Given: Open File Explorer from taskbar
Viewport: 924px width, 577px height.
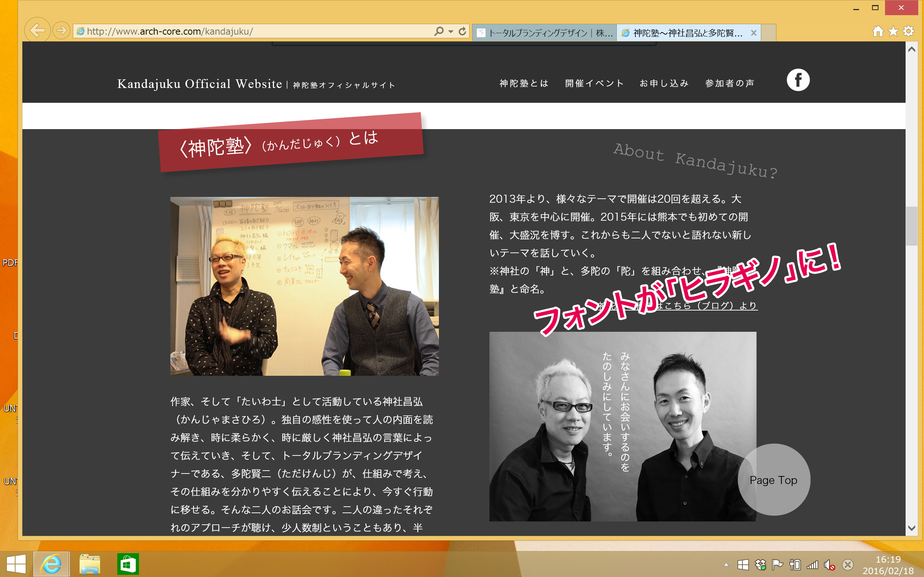Looking at the screenshot, I should coord(90,564).
